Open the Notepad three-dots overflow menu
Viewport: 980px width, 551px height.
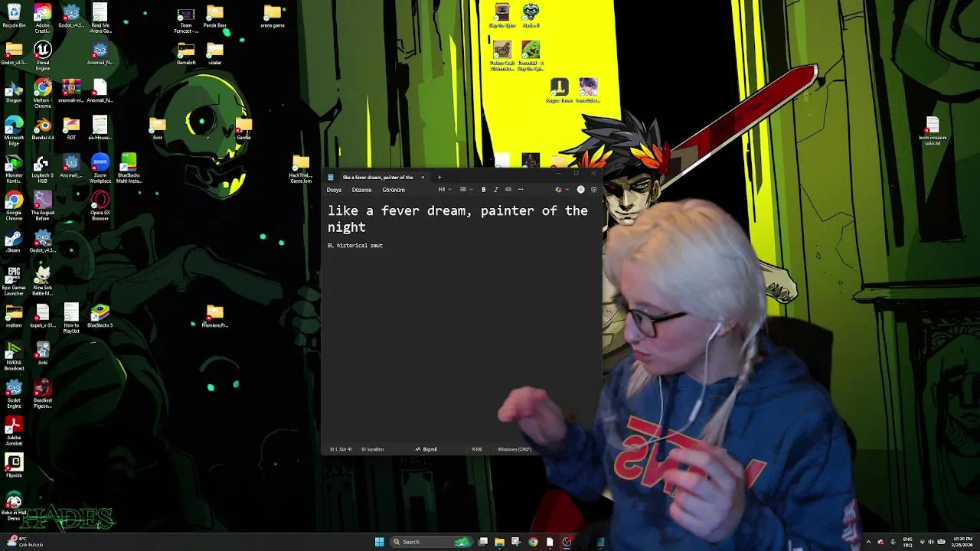pyautogui.click(x=521, y=190)
